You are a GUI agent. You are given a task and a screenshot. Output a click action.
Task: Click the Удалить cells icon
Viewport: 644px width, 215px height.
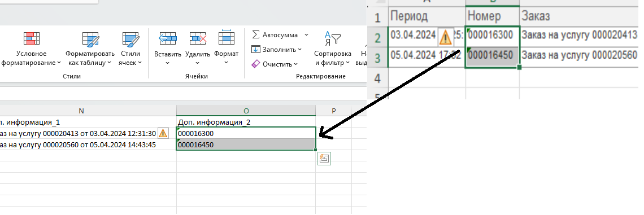point(198,38)
